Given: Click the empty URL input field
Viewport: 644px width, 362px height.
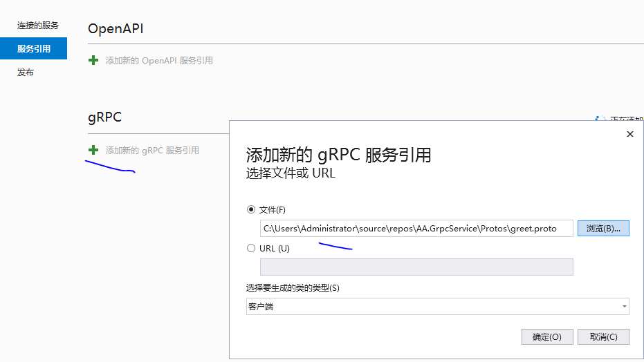Looking at the screenshot, I should [416, 267].
